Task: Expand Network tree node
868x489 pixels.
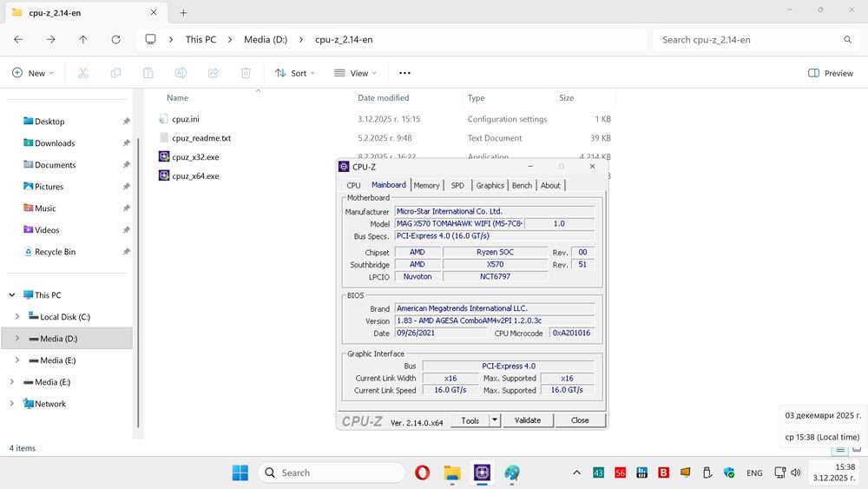Action: (12, 404)
